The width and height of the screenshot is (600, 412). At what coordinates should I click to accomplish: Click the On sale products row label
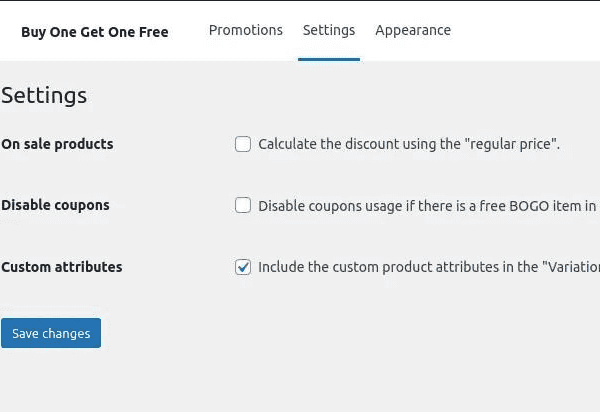[57, 144]
